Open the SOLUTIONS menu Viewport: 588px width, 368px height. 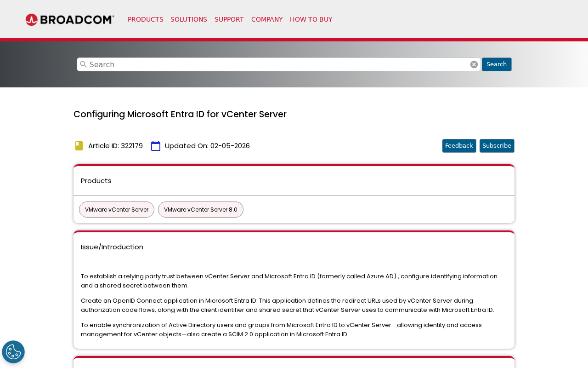189,19
